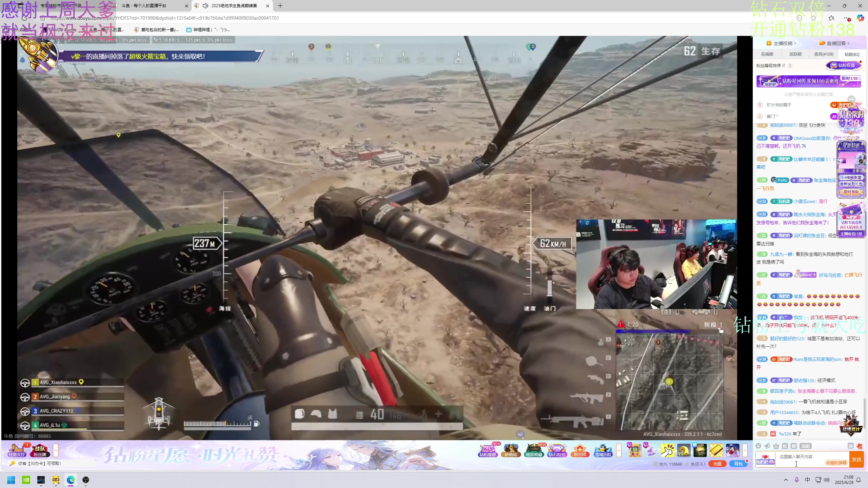
Task: Toggle the 高能 danmaku option
Action: [x=805, y=446]
